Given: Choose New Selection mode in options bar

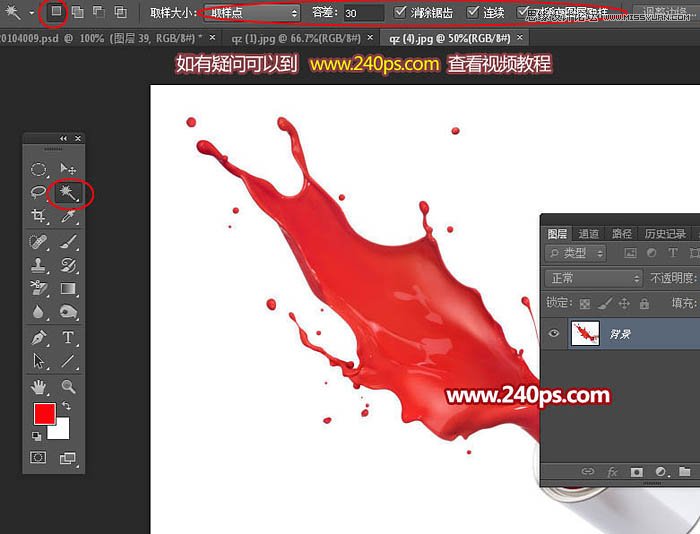Looking at the screenshot, I should pyautogui.click(x=56, y=11).
